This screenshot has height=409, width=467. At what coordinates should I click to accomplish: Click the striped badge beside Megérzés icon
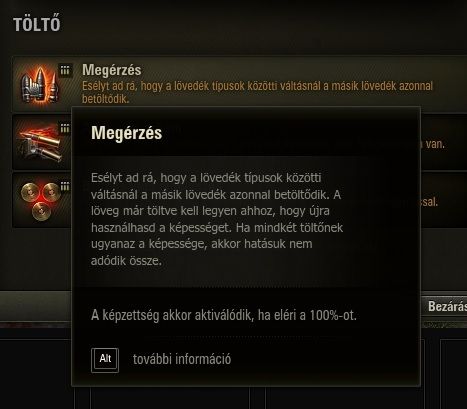(x=65, y=70)
